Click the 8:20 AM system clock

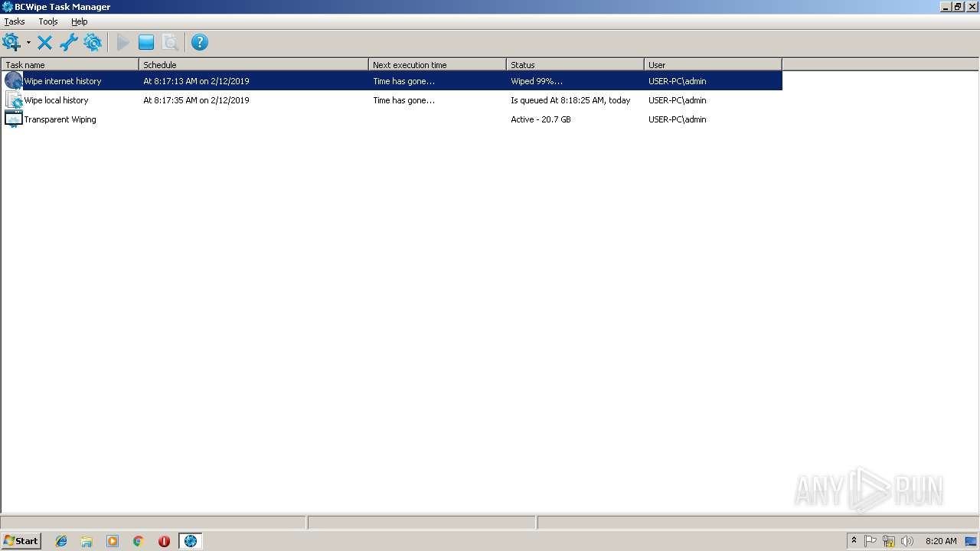(941, 541)
